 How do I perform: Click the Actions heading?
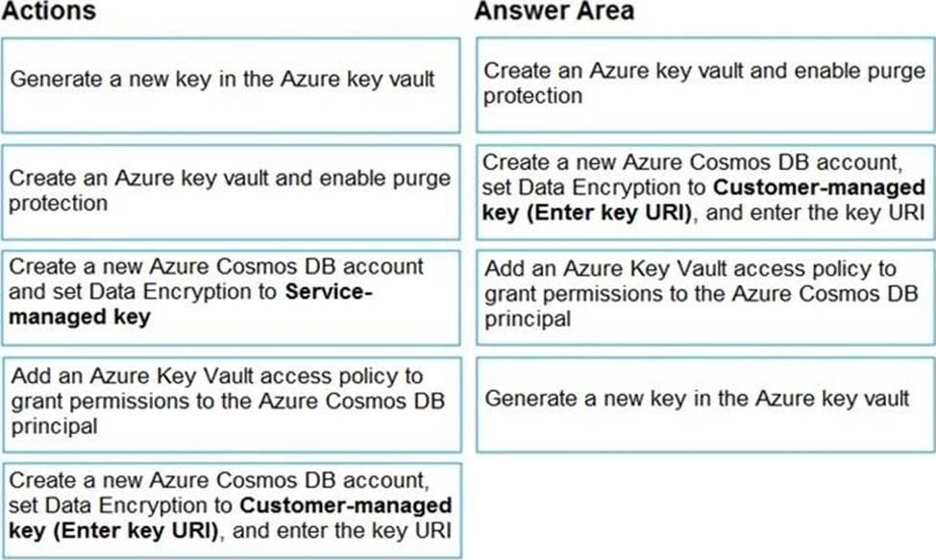point(48,12)
